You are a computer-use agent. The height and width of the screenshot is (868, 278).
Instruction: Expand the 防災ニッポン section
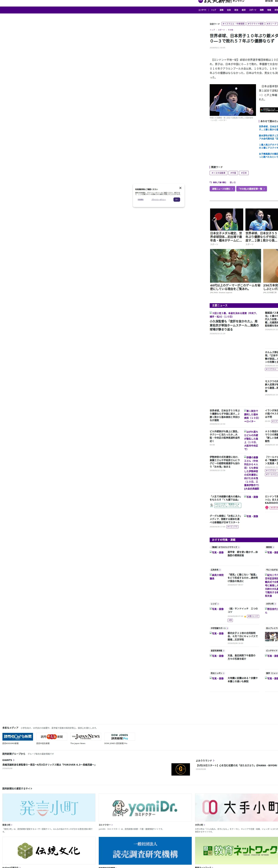point(217,673)
